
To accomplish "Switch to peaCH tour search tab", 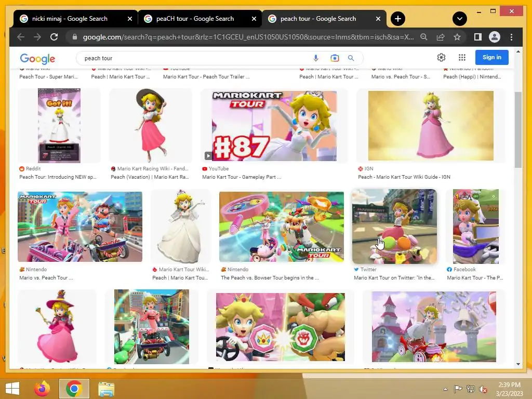I will click(x=195, y=19).
